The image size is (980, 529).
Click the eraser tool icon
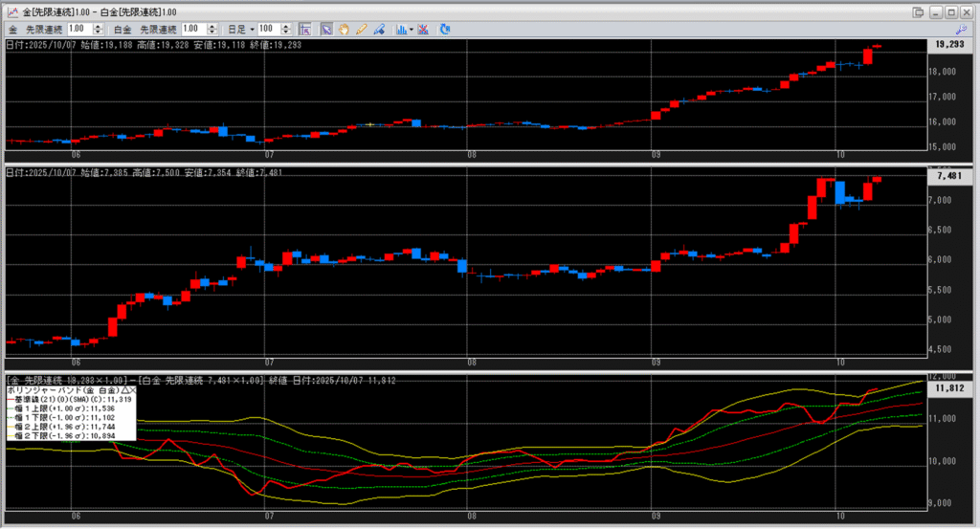[x=380, y=30]
